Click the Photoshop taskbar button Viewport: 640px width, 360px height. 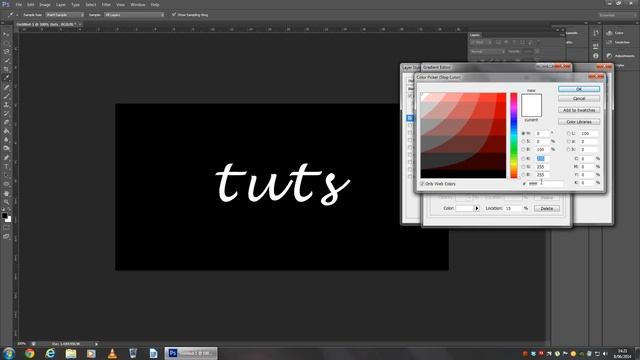[191, 353]
